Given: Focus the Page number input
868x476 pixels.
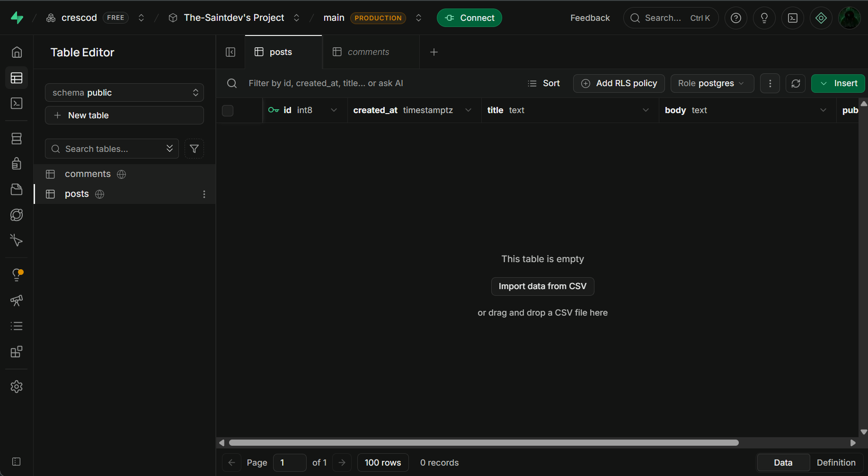Looking at the screenshot, I should (290, 463).
